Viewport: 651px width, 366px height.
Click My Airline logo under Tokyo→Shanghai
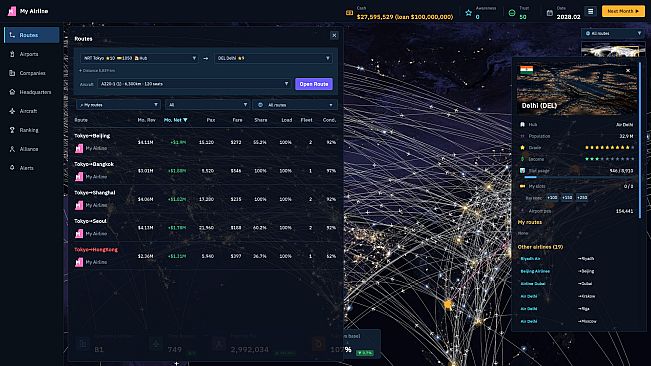pyautogui.click(x=79, y=205)
